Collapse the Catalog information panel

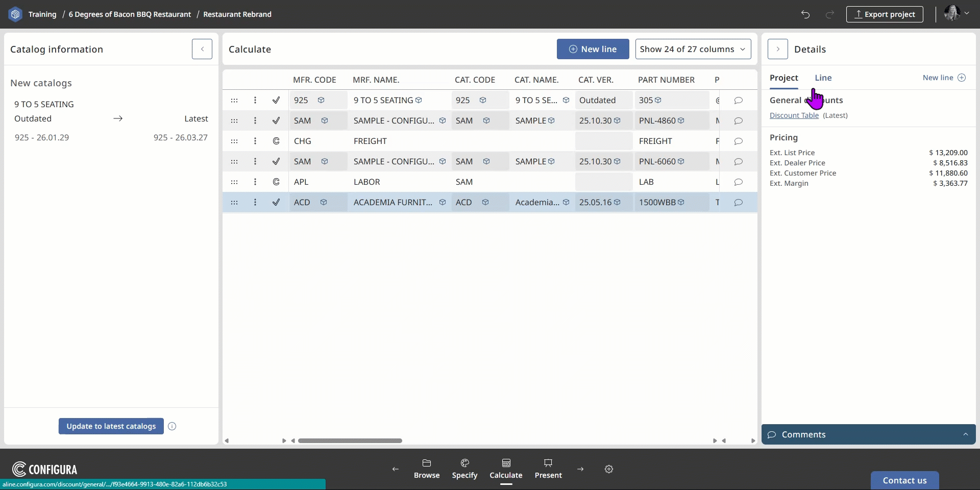tap(202, 49)
